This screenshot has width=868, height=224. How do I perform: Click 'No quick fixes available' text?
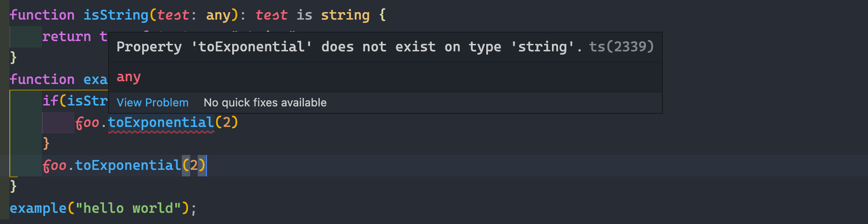coord(265,103)
